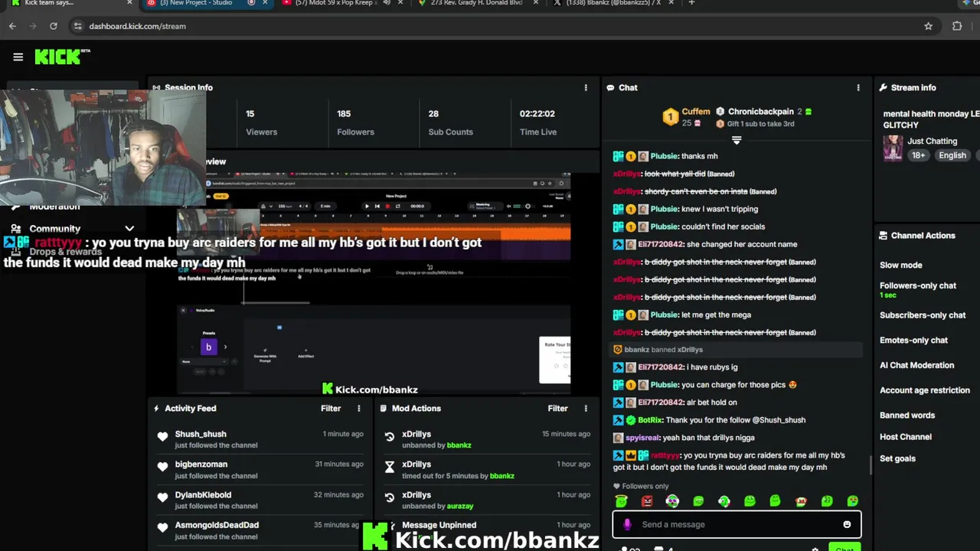Click Cuffem on gift leaderboard
Screen dimensions: 980x551
[696, 112]
